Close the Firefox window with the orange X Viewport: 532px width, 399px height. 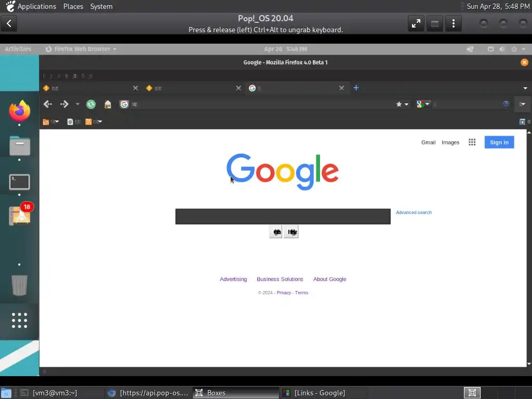click(x=524, y=62)
